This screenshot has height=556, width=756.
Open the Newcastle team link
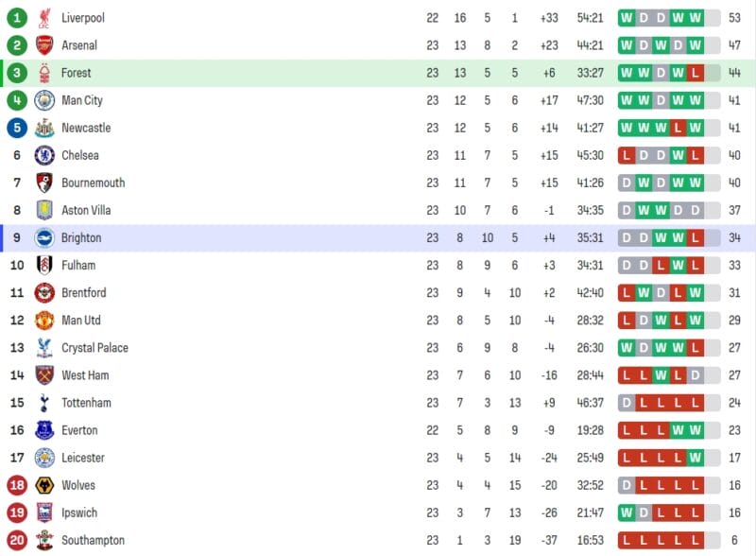coord(86,128)
